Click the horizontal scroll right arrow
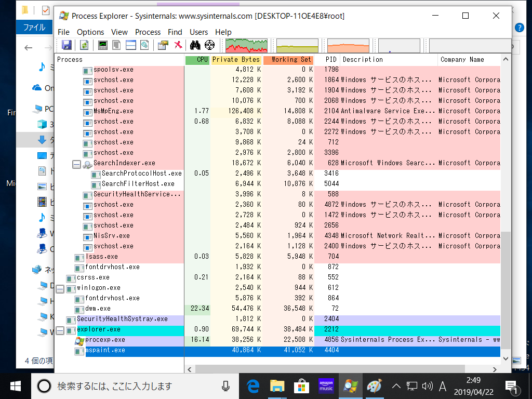 (495, 369)
